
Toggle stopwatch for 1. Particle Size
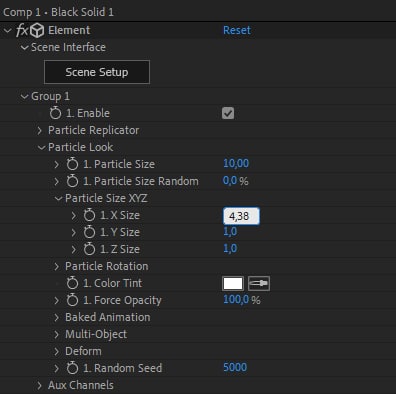(x=72, y=164)
